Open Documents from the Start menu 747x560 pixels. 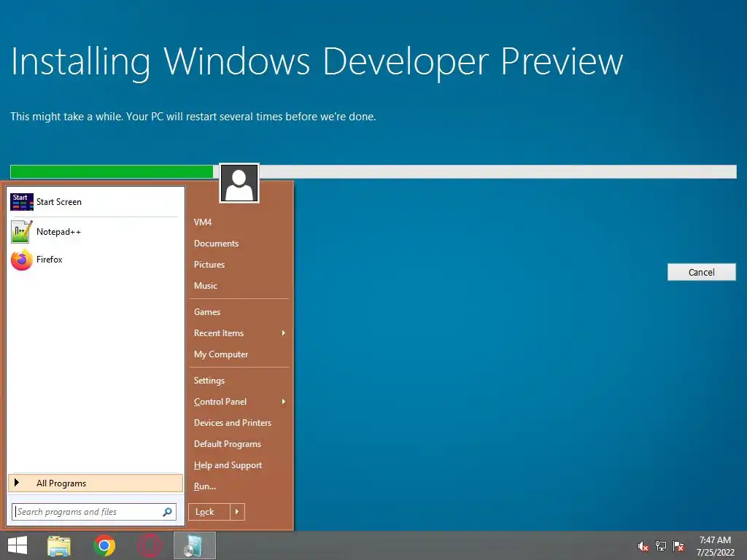(x=216, y=244)
